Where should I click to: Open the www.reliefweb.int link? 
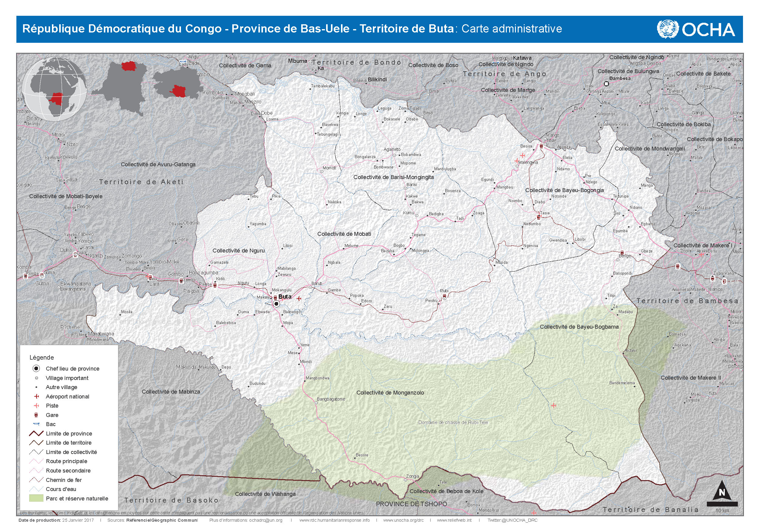(454, 520)
